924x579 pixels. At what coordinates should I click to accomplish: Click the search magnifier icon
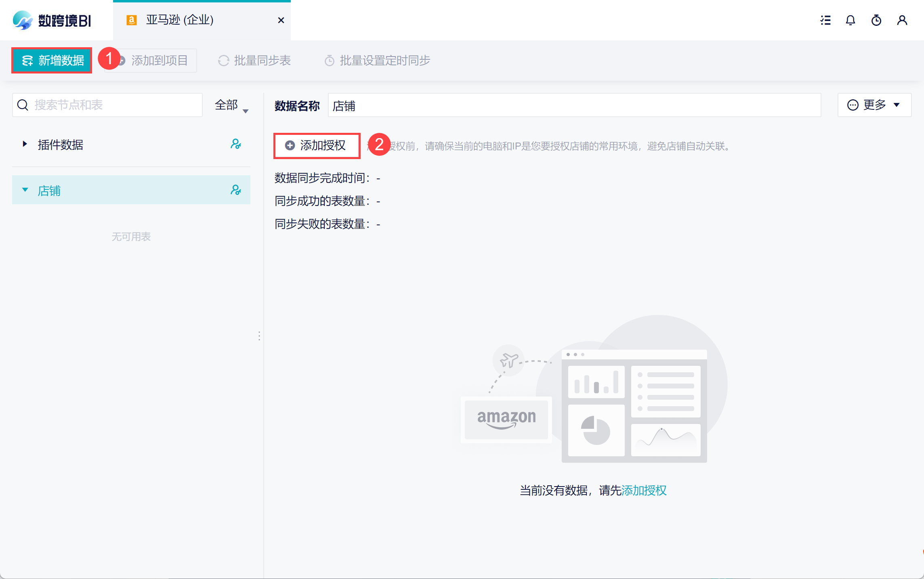(23, 105)
